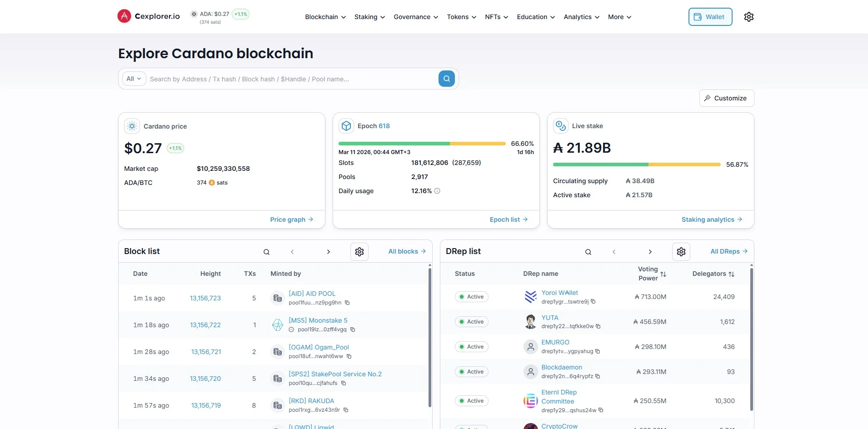Screen dimensions: 868x429
Task: Click the Block list vertical scrollbar
Action: click(x=429, y=338)
